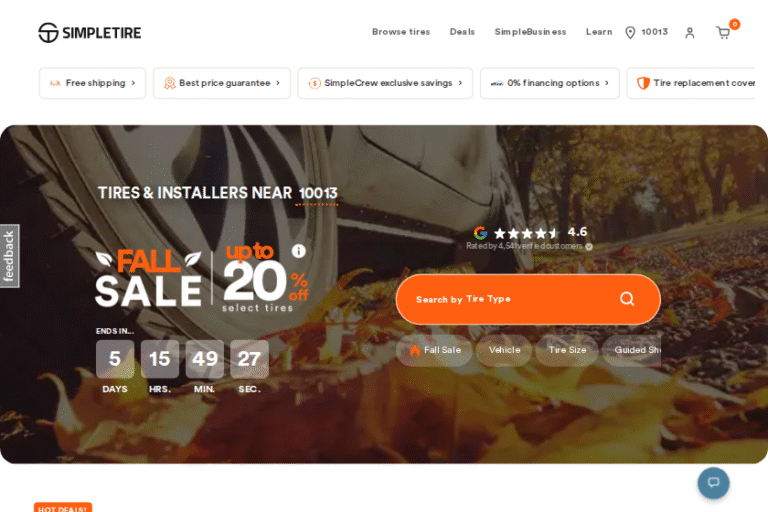768x512 pixels.
Task: Open the SimpleBusiness menu item
Action: click(530, 32)
